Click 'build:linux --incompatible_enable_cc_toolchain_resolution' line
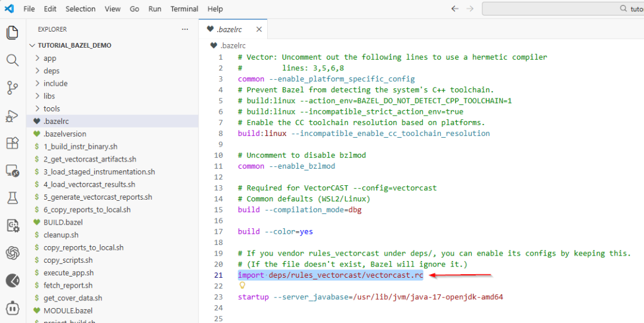 click(364, 133)
